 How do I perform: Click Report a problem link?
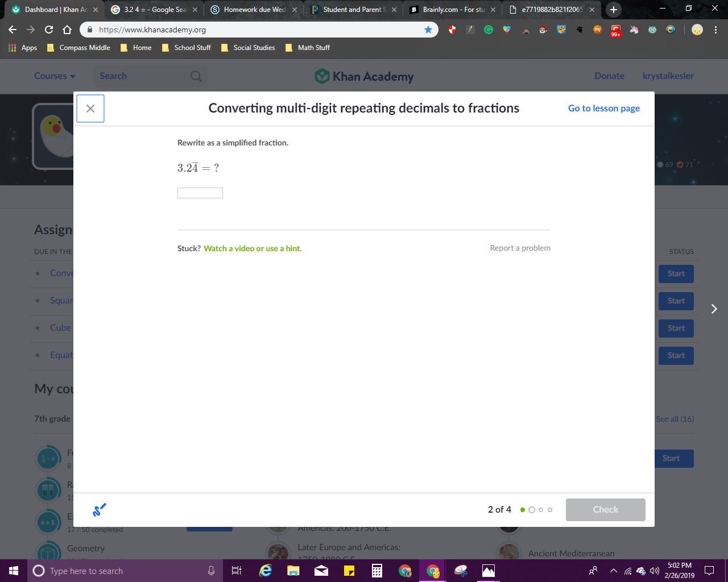coord(520,248)
